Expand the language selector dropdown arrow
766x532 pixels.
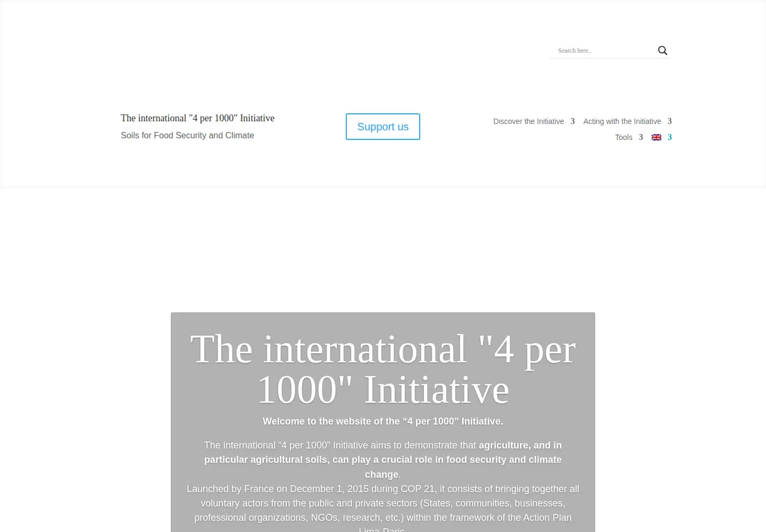click(670, 137)
